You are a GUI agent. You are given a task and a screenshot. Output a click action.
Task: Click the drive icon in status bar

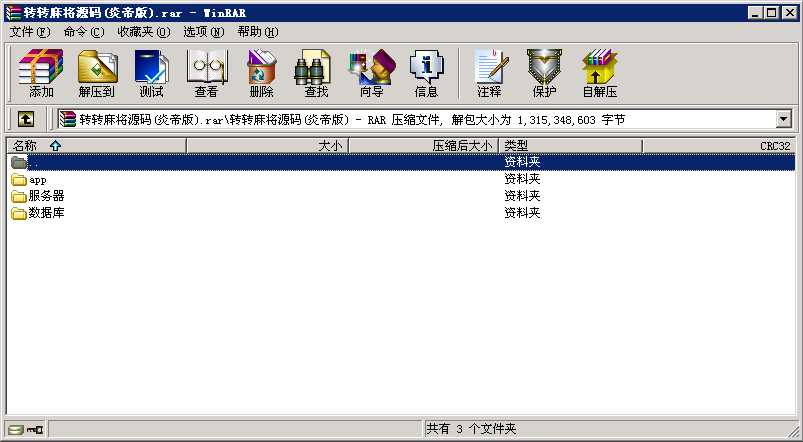pyautogui.click(x=16, y=430)
